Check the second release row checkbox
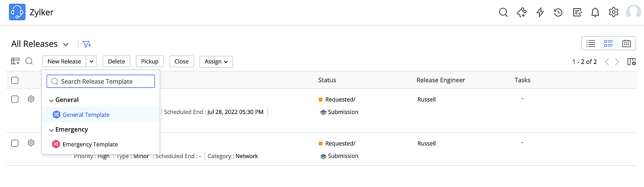644x187 pixels. [x=15, y=143]
